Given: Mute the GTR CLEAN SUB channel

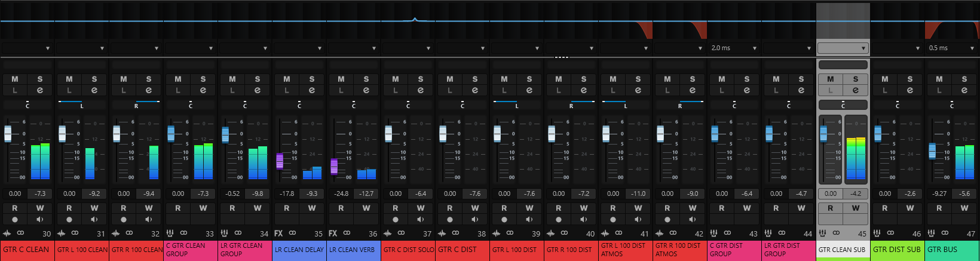Looking at the screenshot, I should pos(831,79).
